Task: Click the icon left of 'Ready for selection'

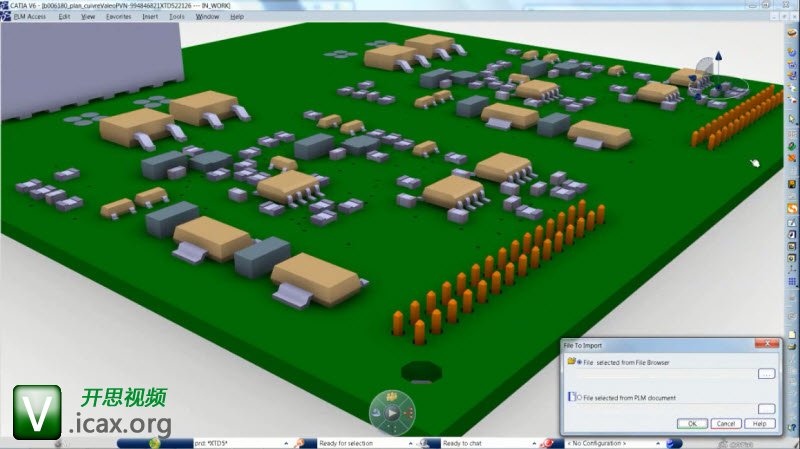Action: coord(301,443)
